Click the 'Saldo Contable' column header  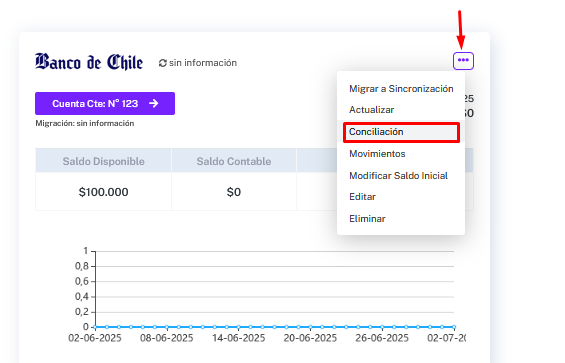tap(234, 161)
